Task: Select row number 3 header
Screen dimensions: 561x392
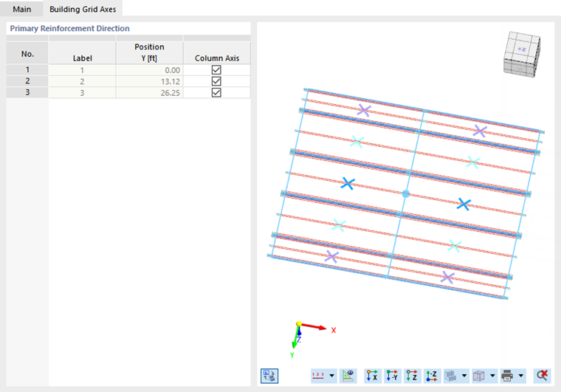Action: [27, 92]
